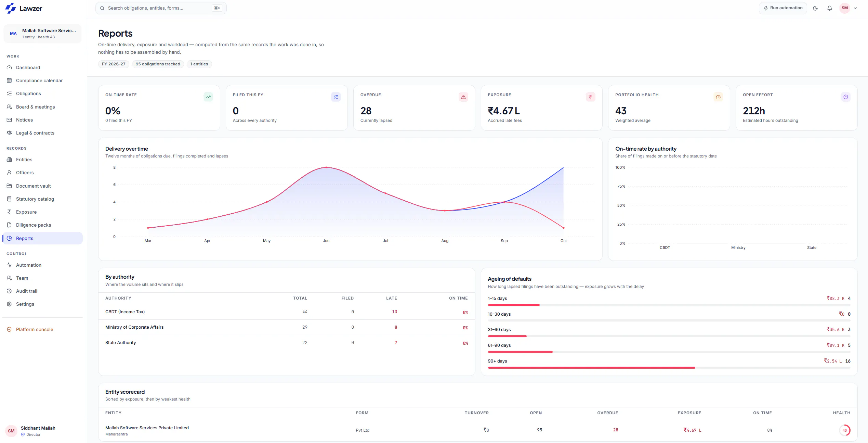Viewport: 868px width, 443px height.
Task: Focus the search obligations field
Action: tap(161, 8)
